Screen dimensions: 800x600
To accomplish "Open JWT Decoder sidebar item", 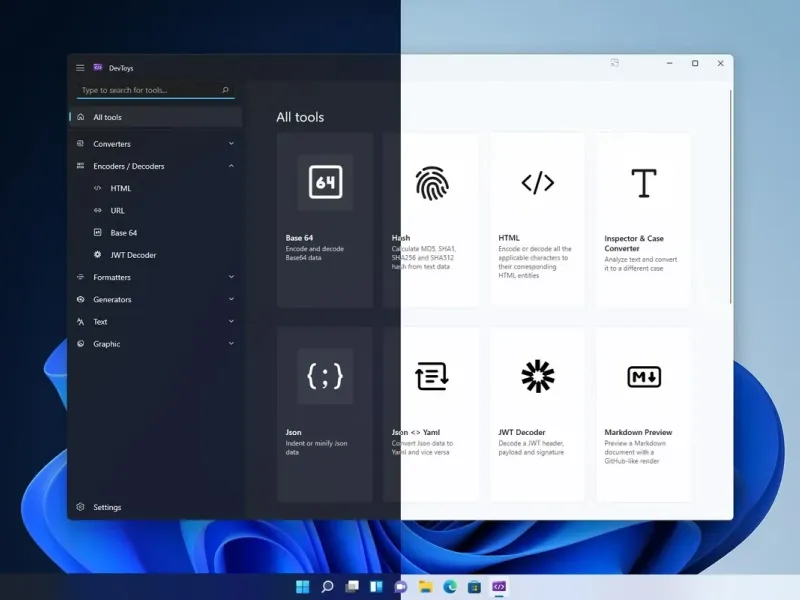I will click(x=156, y=255).
